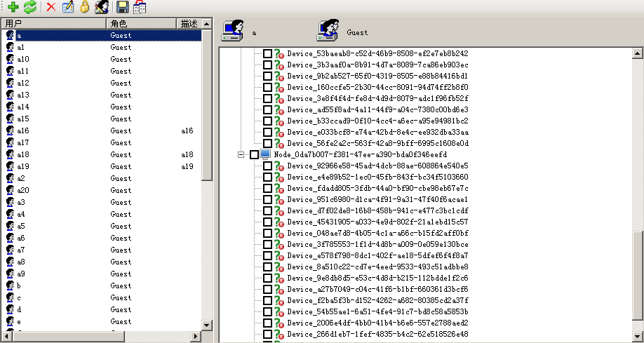Select user a20 row
Viewport: 644px width, 343px height.
(23, 190)
